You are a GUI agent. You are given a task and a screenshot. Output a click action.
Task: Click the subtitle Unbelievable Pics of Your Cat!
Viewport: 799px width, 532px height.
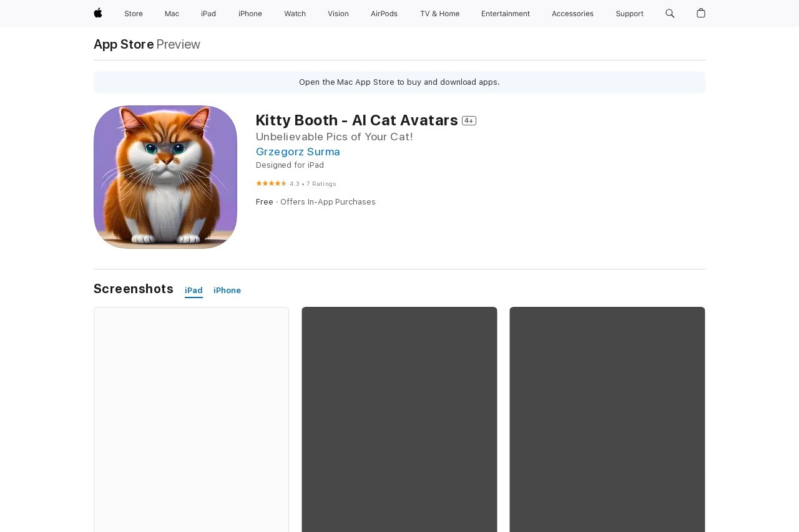tap(335, 137)
